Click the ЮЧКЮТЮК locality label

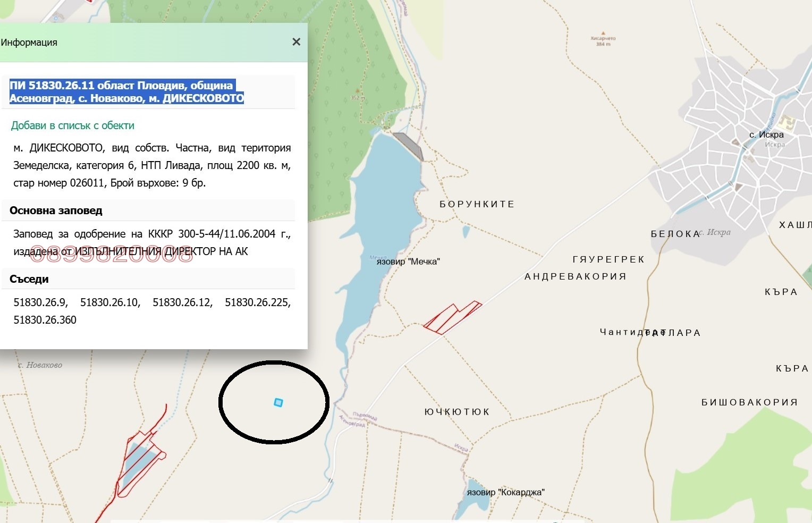point(457,412)
